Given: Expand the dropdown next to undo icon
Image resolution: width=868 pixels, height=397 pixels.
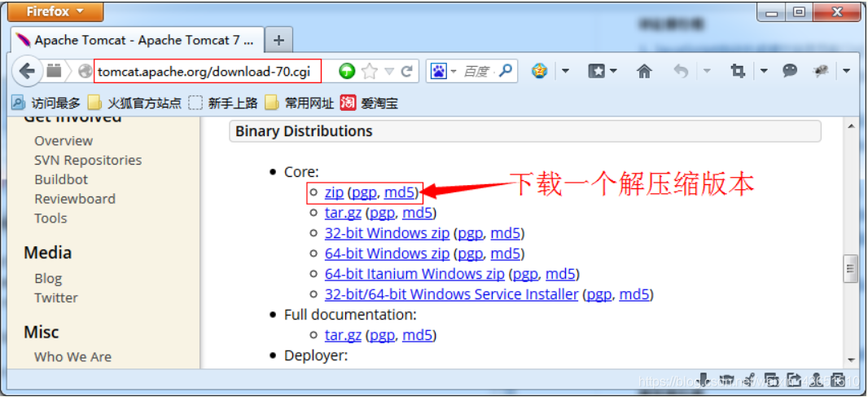Looking at the screenshot, I should tap(707, 70).
